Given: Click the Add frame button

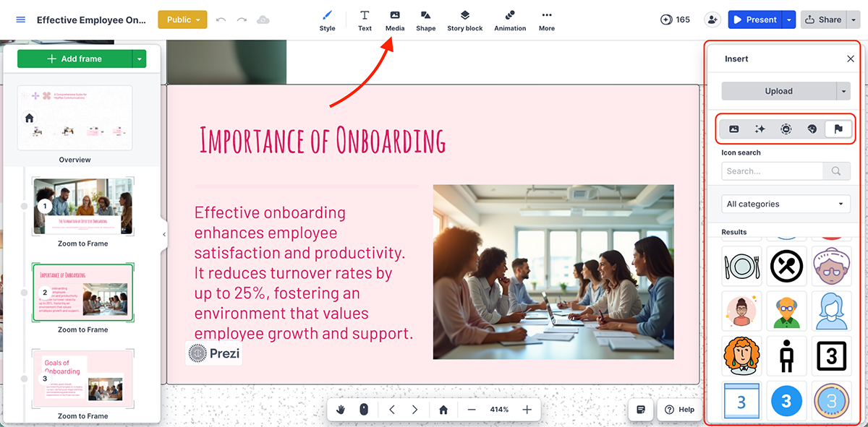Looking at the screenshot, I should pyautogui.click(x=77, y=58).
